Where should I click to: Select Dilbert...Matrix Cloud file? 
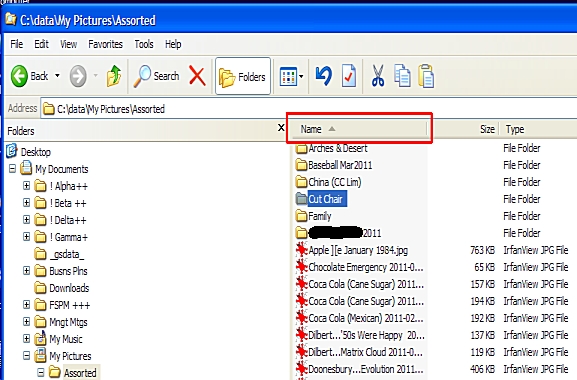coord(365,352)
